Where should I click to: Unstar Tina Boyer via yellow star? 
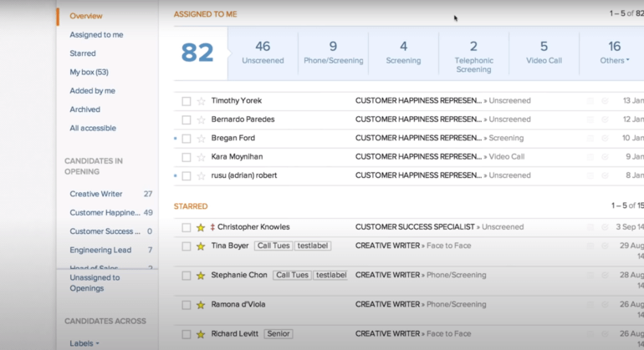[x=201, y=246]
